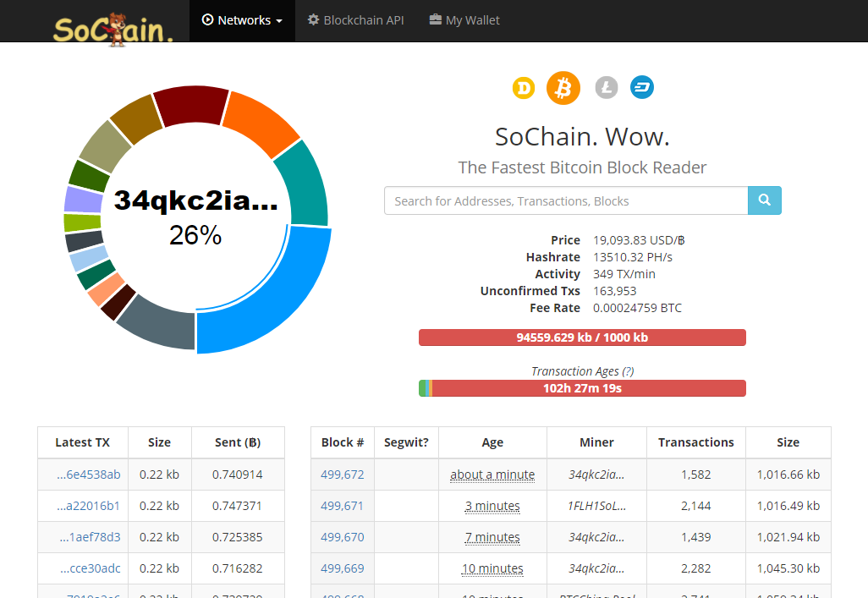
Task: Click the Block # column header
Action: 343,442
